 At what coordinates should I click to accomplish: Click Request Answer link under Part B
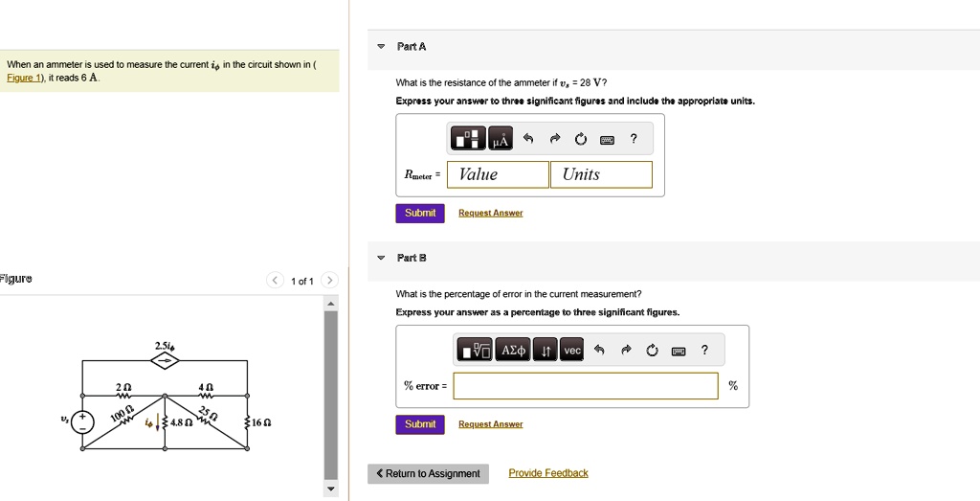click(490, 424)
